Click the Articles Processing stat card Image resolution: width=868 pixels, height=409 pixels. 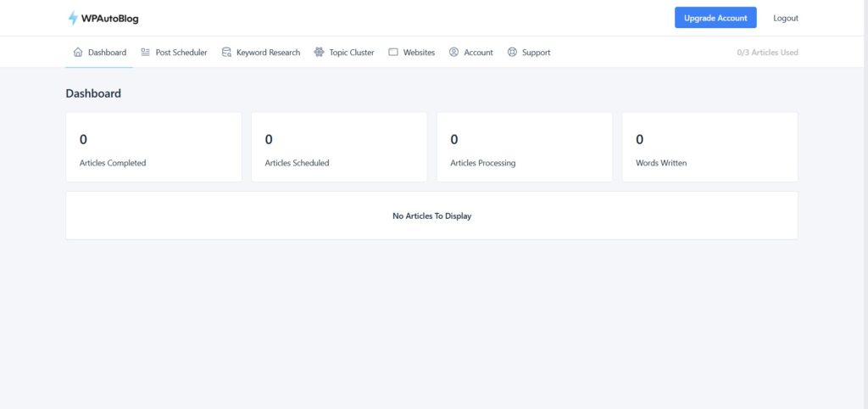pos(524,147)
